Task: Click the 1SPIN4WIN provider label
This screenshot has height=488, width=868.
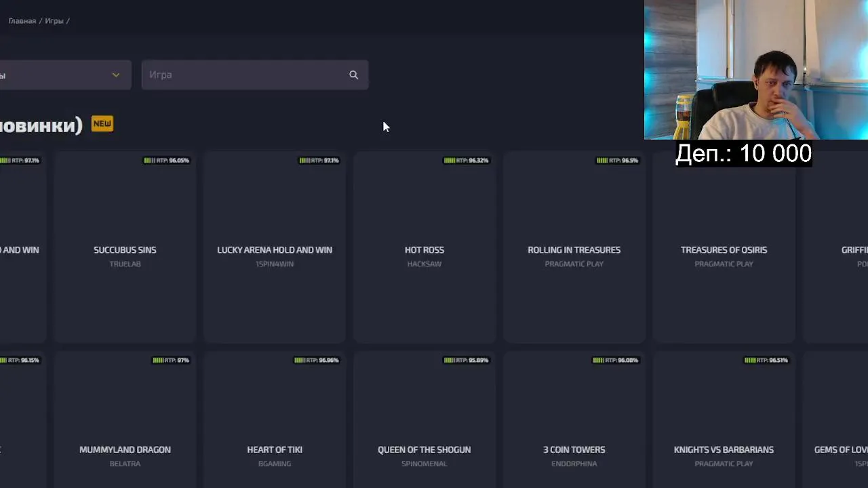Action: (275, 264)
